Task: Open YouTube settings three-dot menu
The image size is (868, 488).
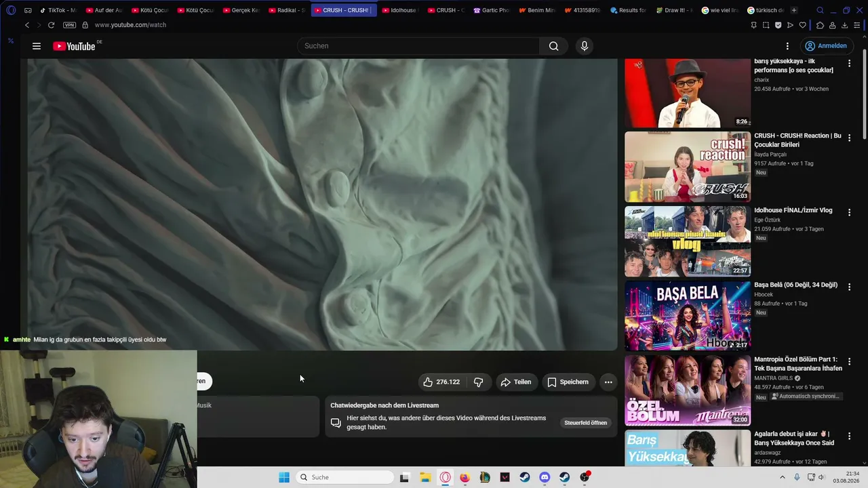Action: 787,46
